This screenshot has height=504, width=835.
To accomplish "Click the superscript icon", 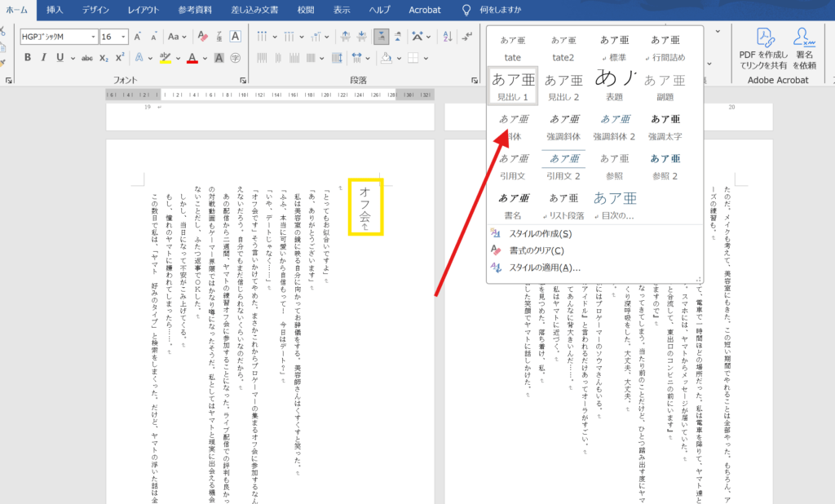I will tap(119, 57).
